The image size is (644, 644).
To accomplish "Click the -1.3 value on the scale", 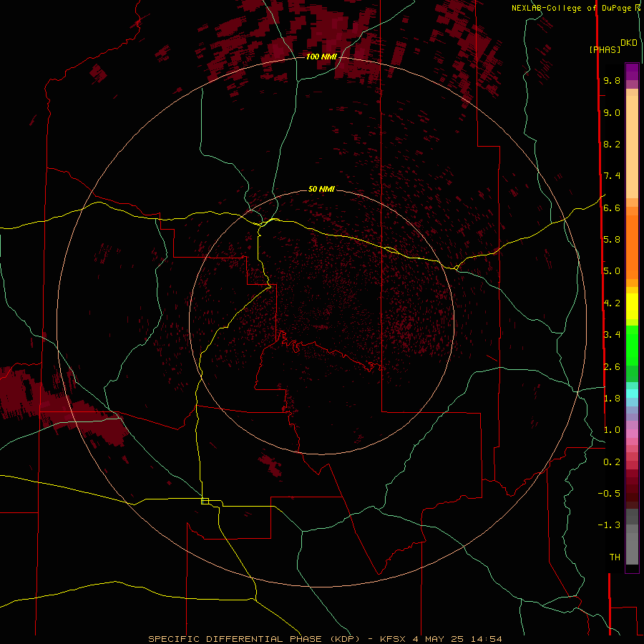I will [x=609, y=525].
